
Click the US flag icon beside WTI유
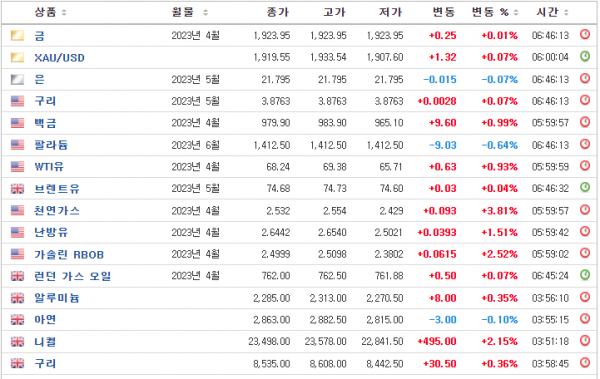point(17,167)
